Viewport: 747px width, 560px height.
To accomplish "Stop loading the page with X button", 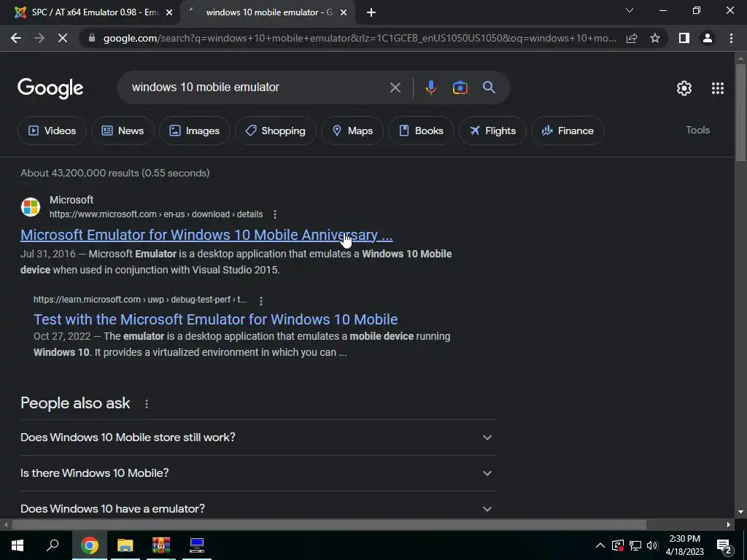I will click(x=63, y=38).
